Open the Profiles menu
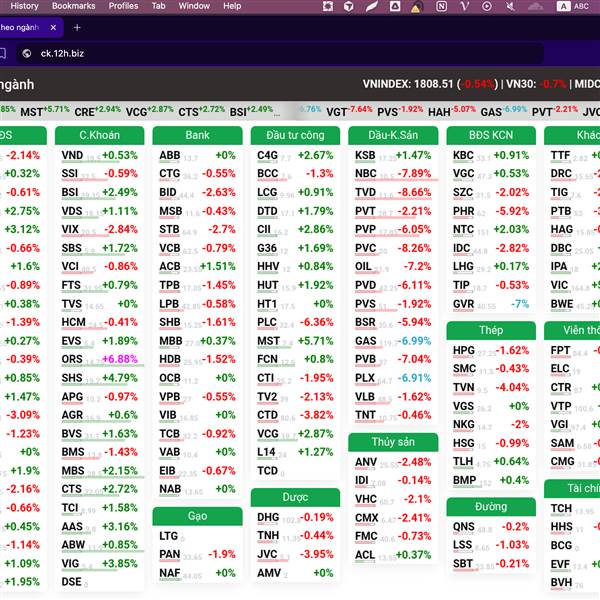The height and width of the screenshot is (600, 600). coord(123,6)
